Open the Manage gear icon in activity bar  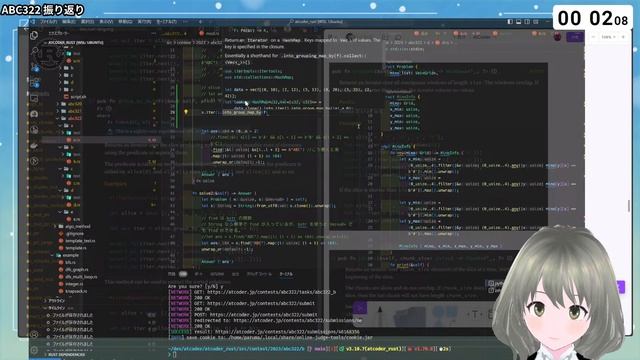[x=34, y=350]
